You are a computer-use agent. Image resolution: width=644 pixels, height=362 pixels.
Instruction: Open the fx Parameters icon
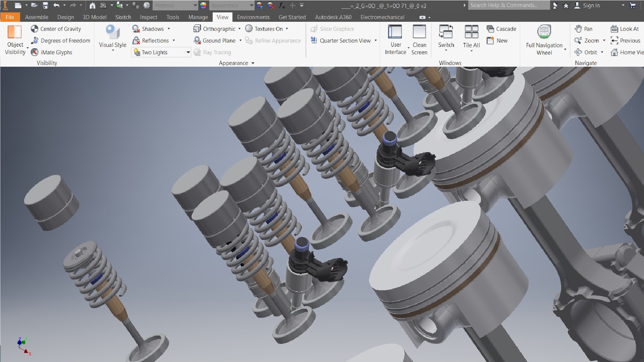tap(282, 5)
